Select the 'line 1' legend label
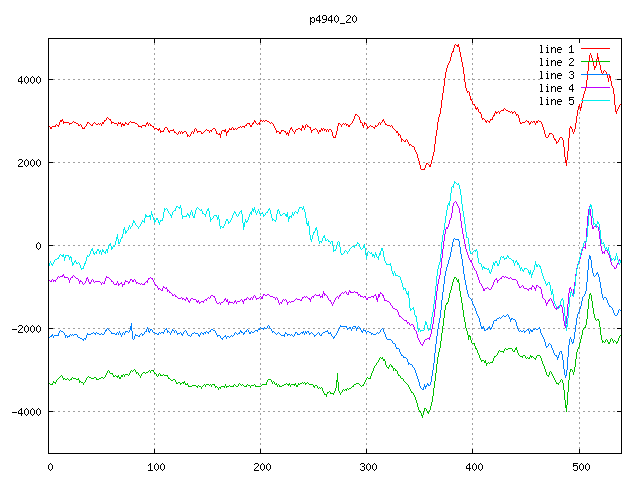 point(556,49)
